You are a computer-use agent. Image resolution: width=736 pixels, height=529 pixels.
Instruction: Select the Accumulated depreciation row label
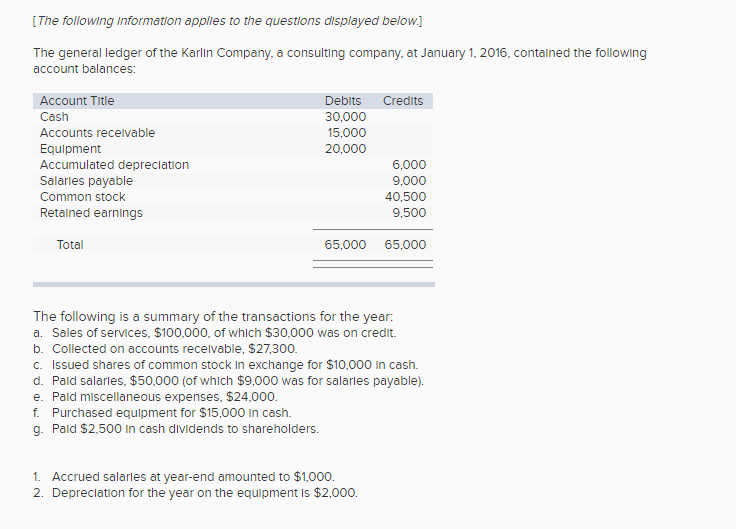[x=114, y=165]
